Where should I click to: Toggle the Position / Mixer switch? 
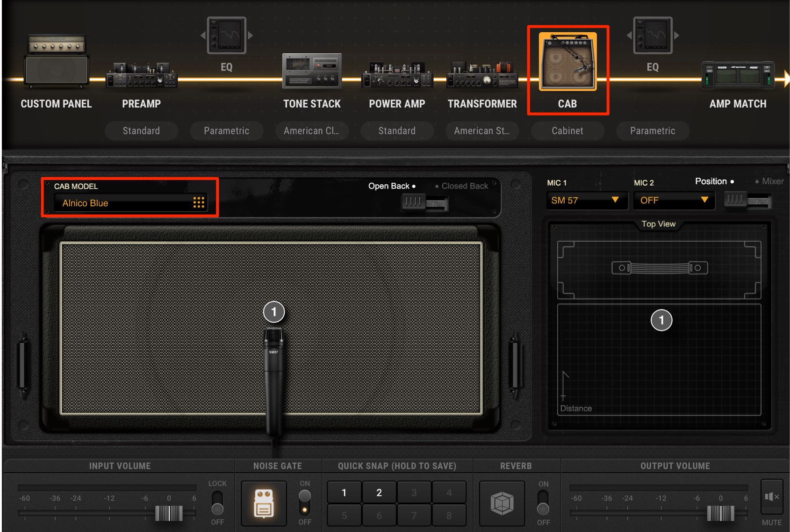click(x=747, y=201)
